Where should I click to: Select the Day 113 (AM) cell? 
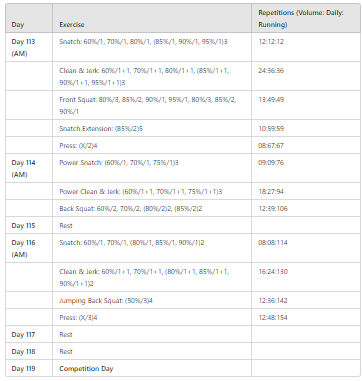coord(29,47)
